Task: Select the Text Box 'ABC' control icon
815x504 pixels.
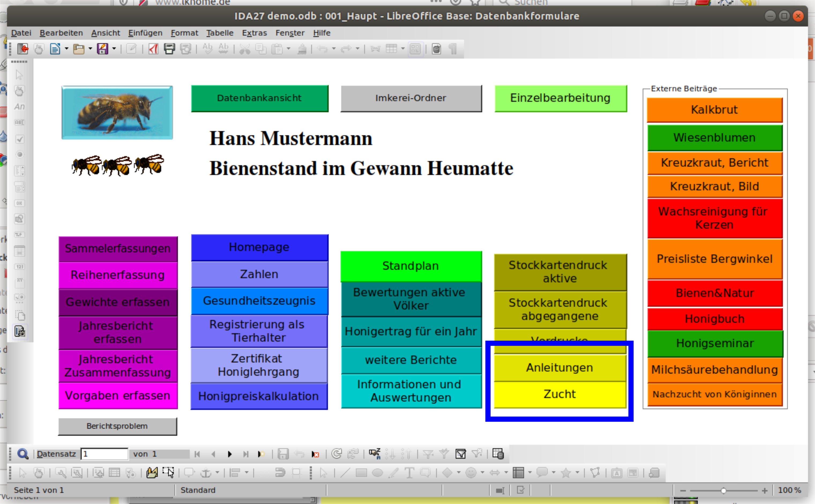Action: (x=19, y=122)
